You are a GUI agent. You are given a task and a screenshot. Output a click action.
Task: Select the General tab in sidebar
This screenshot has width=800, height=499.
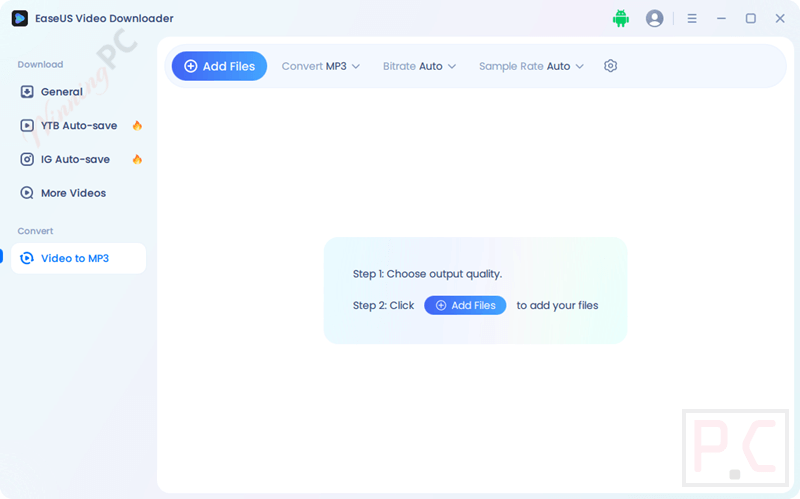click(79, 92)
